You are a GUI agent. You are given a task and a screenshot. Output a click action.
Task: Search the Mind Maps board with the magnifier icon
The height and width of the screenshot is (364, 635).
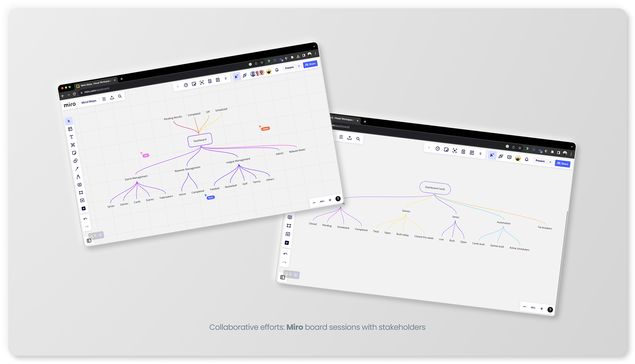click(x=120, y=96)
